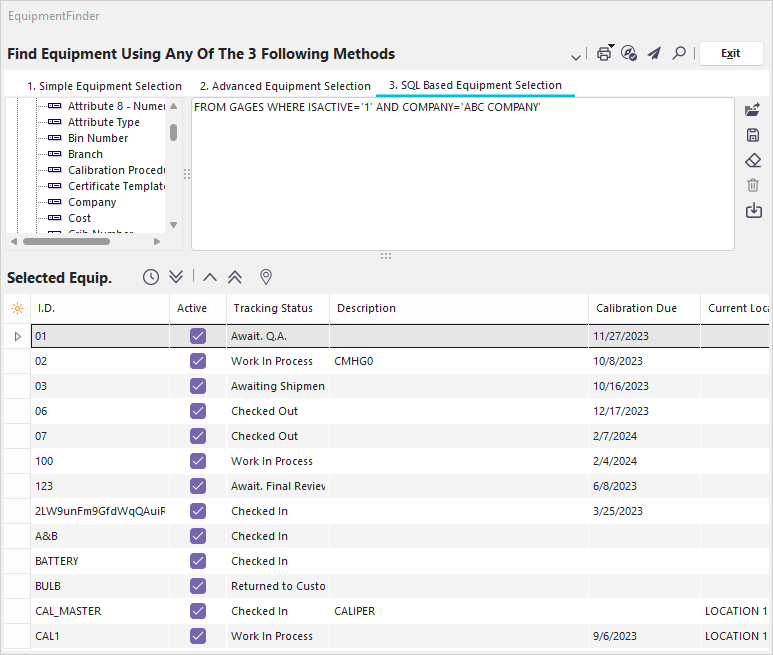Screen dimensions: 773x655
Task: Click the map pin location icon
Action: tap(266, 277)
